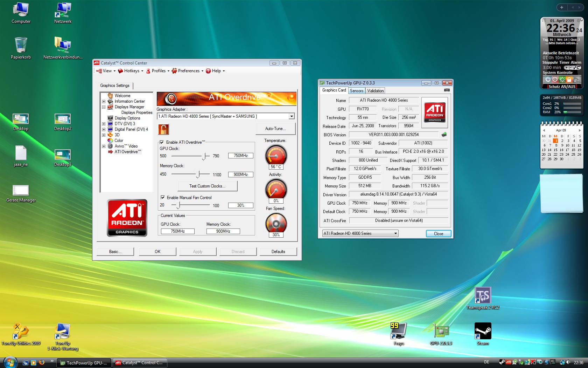
Task: Select the Welcome tree item
Action: pyautogui.click(x=122, y=96)
